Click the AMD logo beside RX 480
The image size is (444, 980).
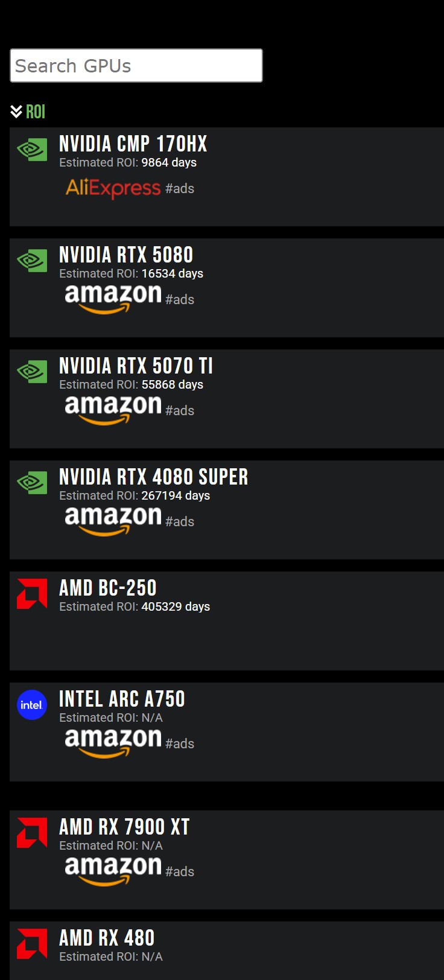tap(32, 944)
